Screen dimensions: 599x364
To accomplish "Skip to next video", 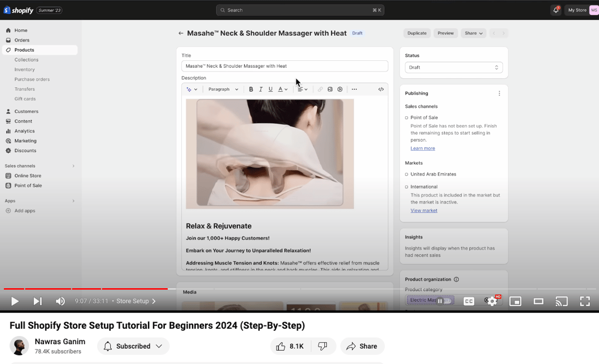I will coord(37,301).
